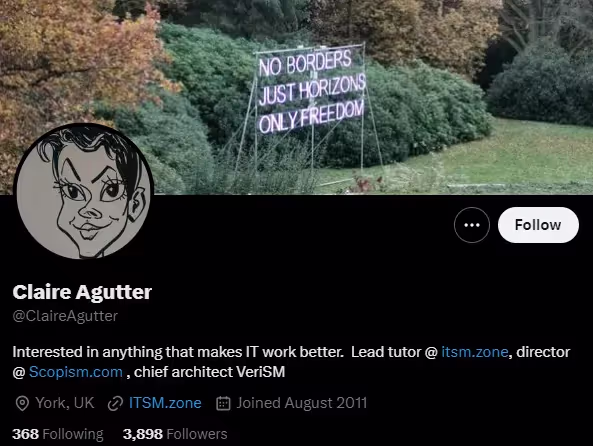Visit the Scopism.com link in bio
This screenshot has height=446, width=593.
tap(76, 372)
